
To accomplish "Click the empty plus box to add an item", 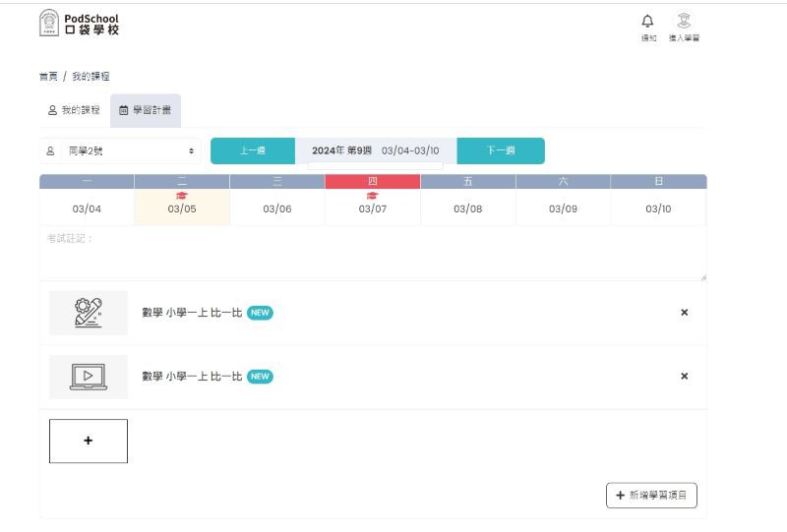I will [89, 441].
